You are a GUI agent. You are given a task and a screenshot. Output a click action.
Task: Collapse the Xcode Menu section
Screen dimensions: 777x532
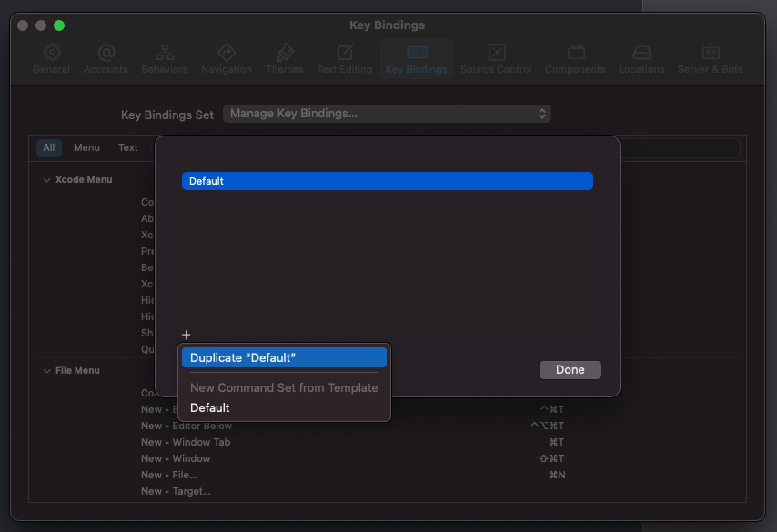(46, 180)
